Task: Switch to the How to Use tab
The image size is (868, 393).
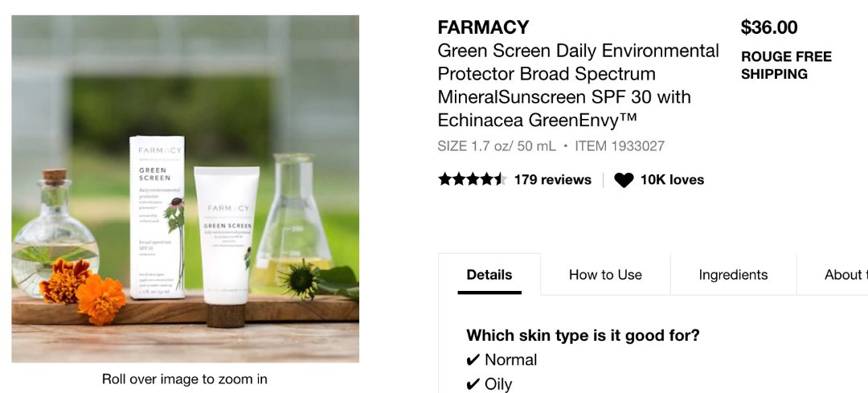Action: [x=605, y=275]
